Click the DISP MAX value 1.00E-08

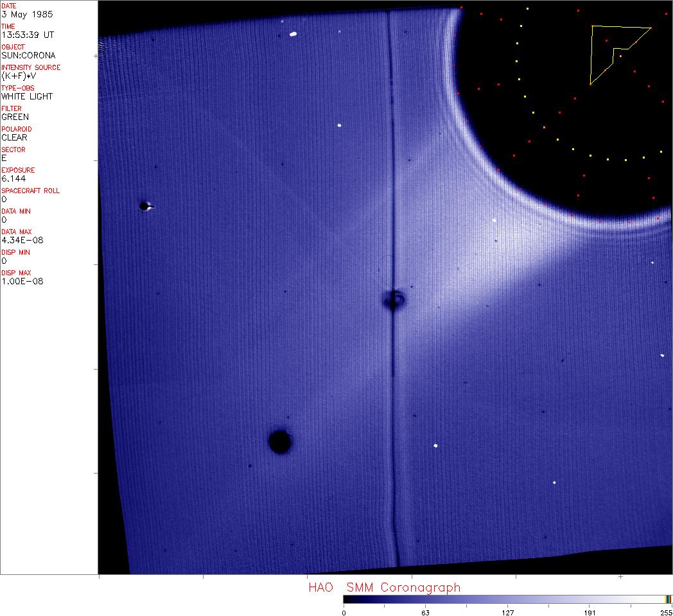coord(22,281)
